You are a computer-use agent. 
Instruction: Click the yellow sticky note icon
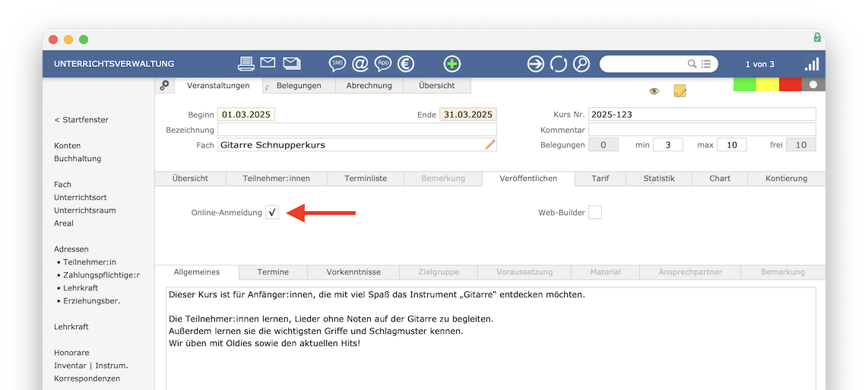coord(680,91)
